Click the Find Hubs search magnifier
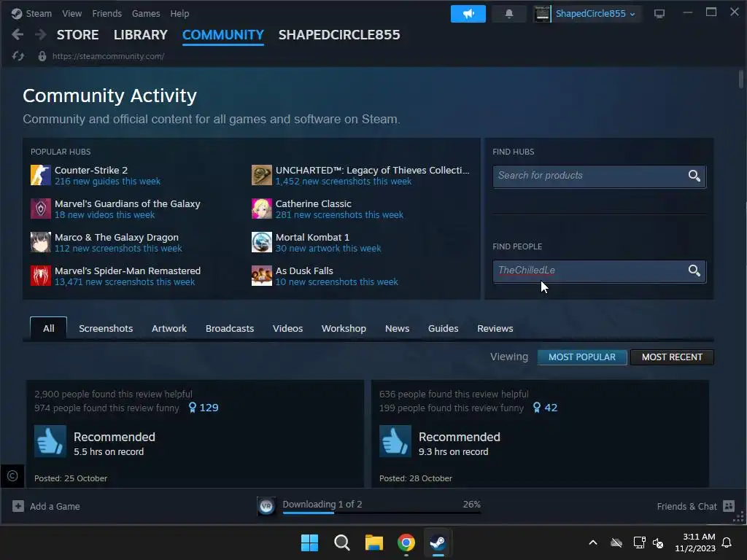 pos(694,176)
